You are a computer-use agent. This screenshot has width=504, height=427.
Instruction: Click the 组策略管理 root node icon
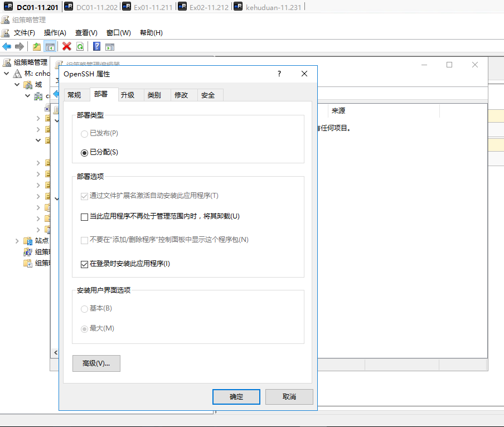(7, 62)
